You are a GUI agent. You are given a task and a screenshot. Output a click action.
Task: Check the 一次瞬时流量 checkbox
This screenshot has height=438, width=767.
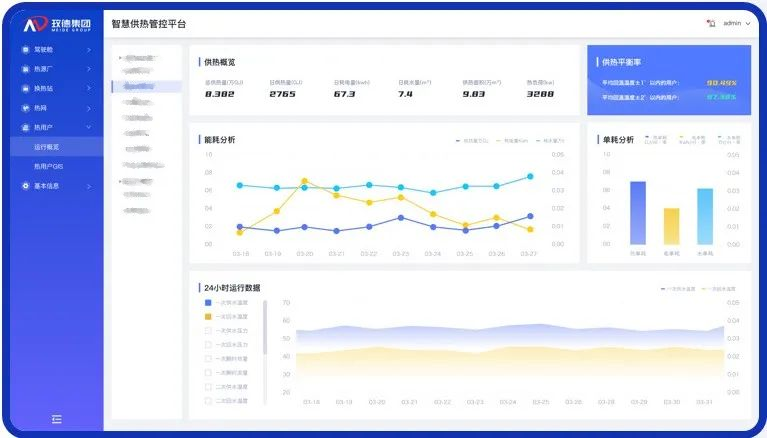click(x=208, y=373)
